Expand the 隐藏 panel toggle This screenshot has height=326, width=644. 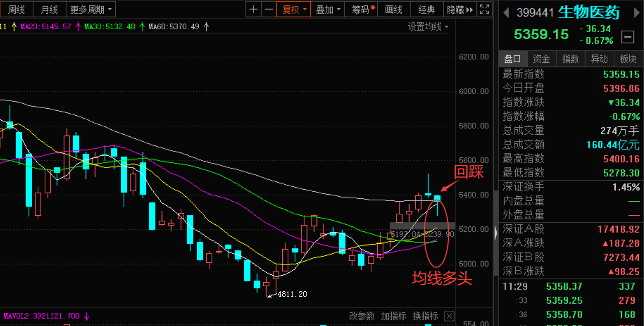point(460,9)
